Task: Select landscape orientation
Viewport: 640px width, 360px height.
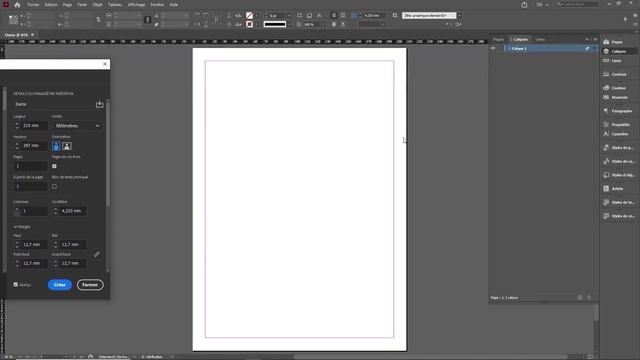Action: click(67, 146)
